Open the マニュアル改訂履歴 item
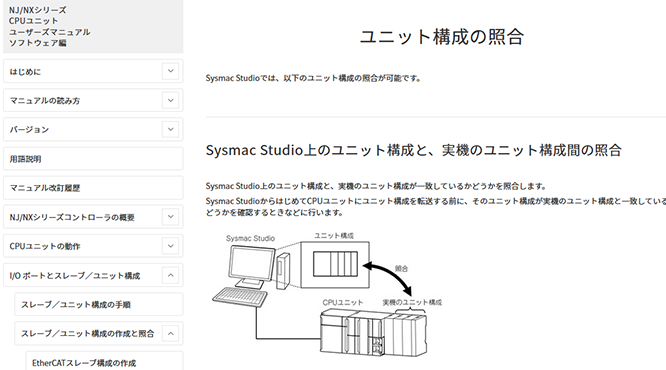Image resolution: width=666 pixels, height=370 pixels. click(x=93, y=188)
